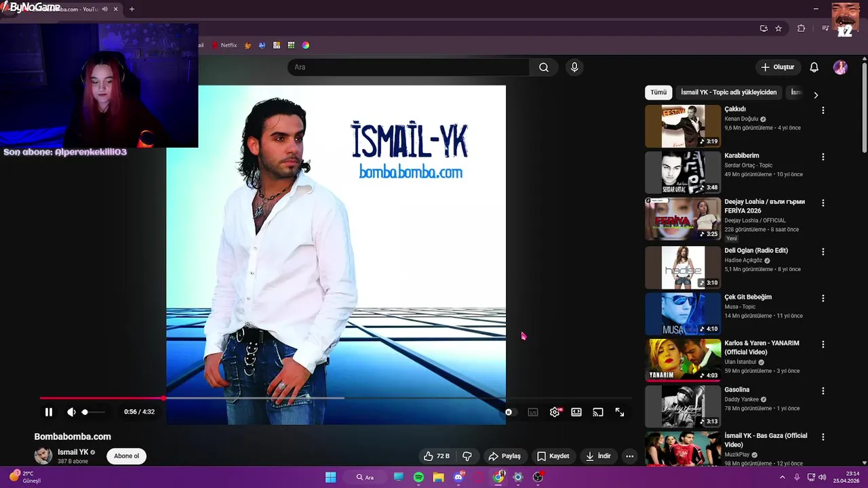Image resolution: width=868 pixels, height=488 pixels.
Task: Open options menu for Karlos & Yaren YANARIM
Action: (823, 344)
